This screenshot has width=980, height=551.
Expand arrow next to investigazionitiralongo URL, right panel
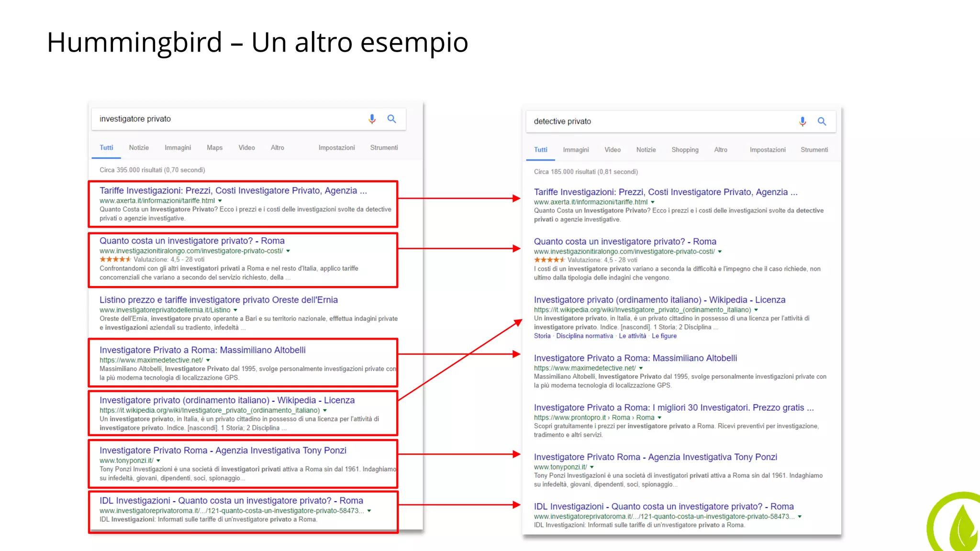(720, 252)
